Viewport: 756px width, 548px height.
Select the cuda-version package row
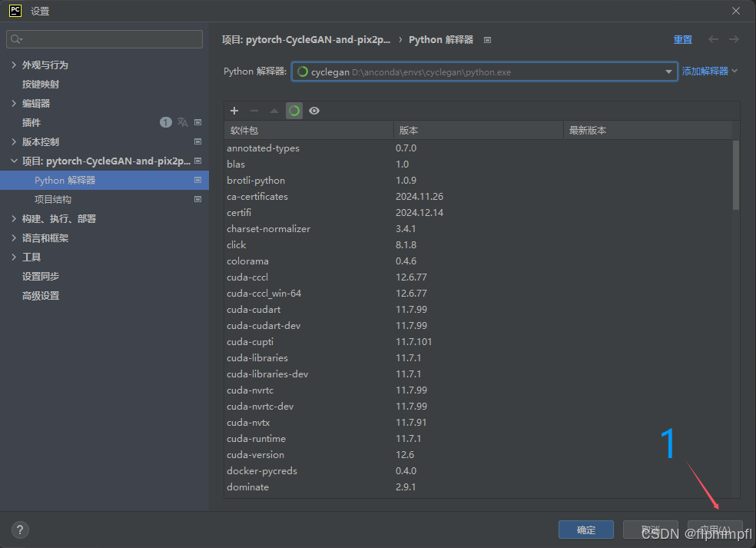478,455
